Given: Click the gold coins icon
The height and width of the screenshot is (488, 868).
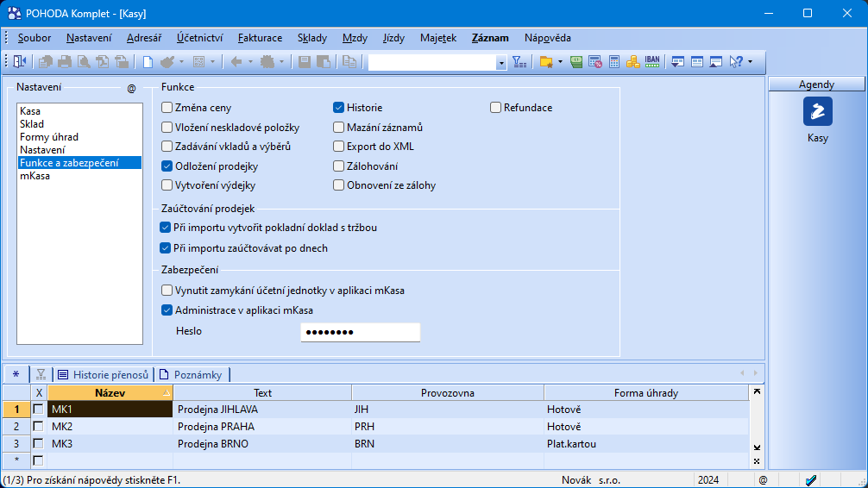Looking at the screenshot, I should coord(632,62).
